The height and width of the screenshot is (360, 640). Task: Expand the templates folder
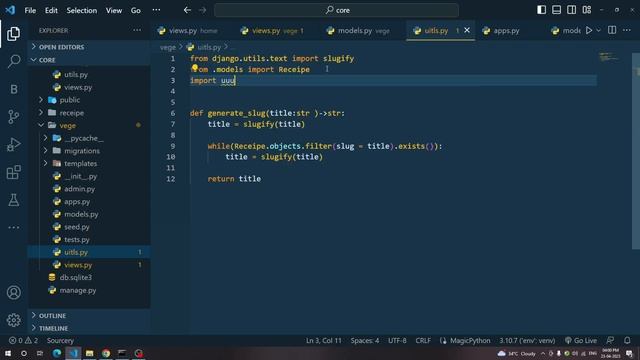pyautogui.click(x=89, y=163)
